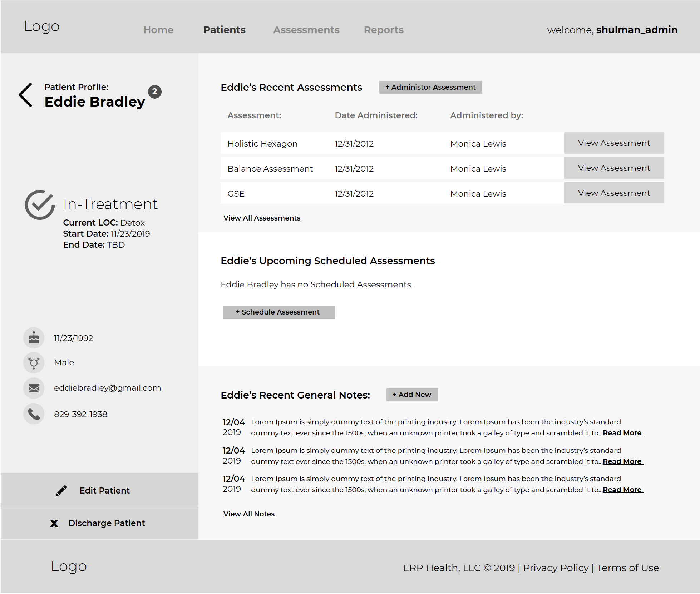Viewport: 700px width, 594px height.
Task: Add New general note
Action: (x=412, y=395)
